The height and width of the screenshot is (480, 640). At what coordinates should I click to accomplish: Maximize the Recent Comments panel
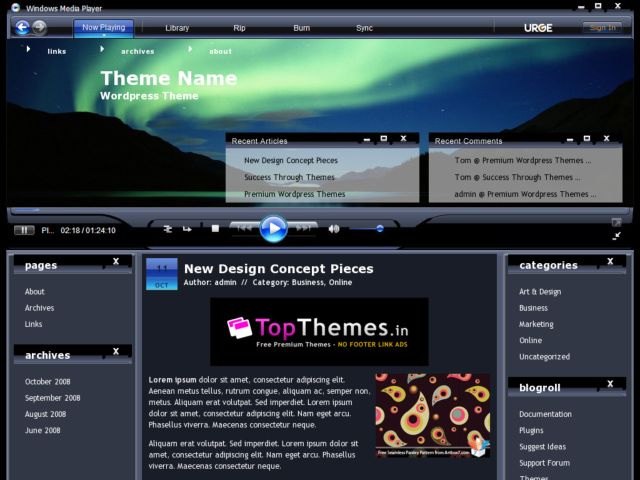[x=587, y=138]
